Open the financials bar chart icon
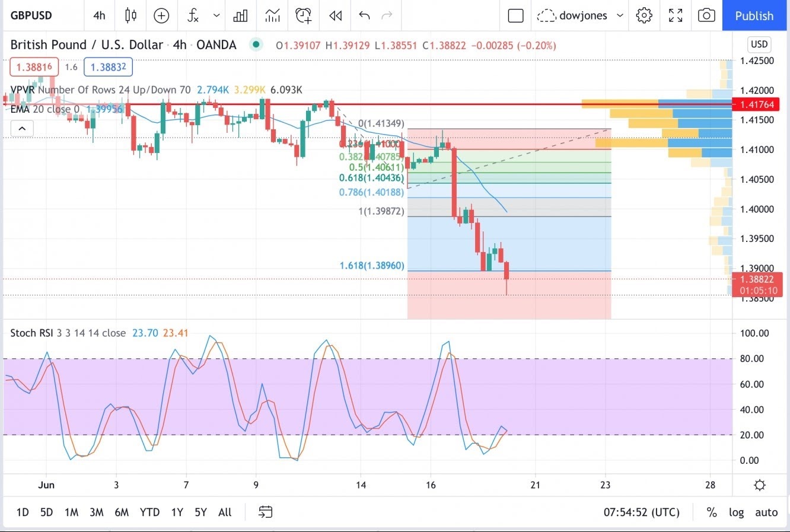Screen dimensions: 790x532 [x=241, y=16]
